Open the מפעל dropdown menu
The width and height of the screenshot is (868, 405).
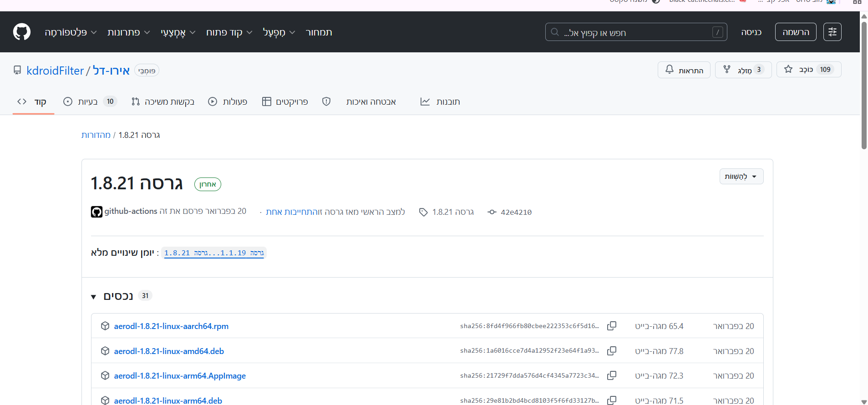click(279, 32)
